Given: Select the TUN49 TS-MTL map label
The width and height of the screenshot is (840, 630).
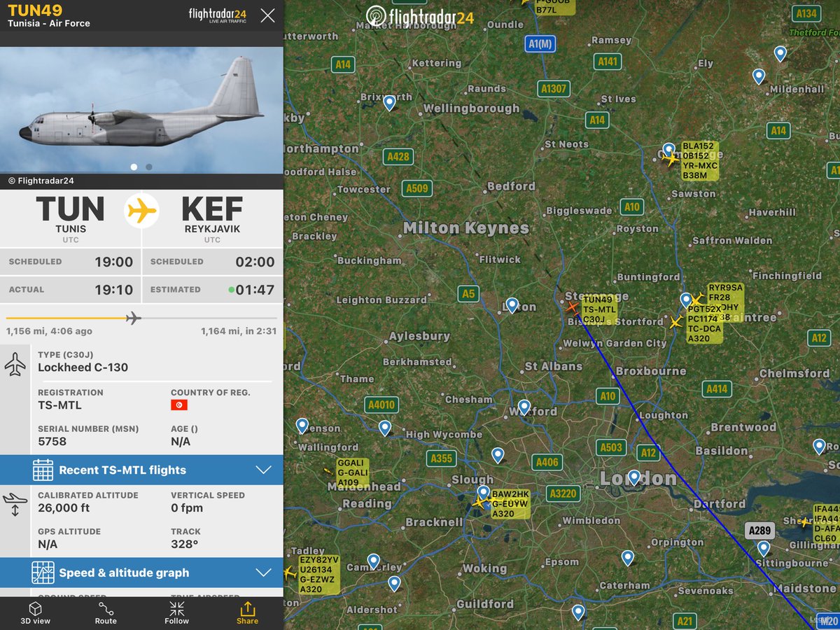Looking at the screenshot, I should click(x=599, y=309).
